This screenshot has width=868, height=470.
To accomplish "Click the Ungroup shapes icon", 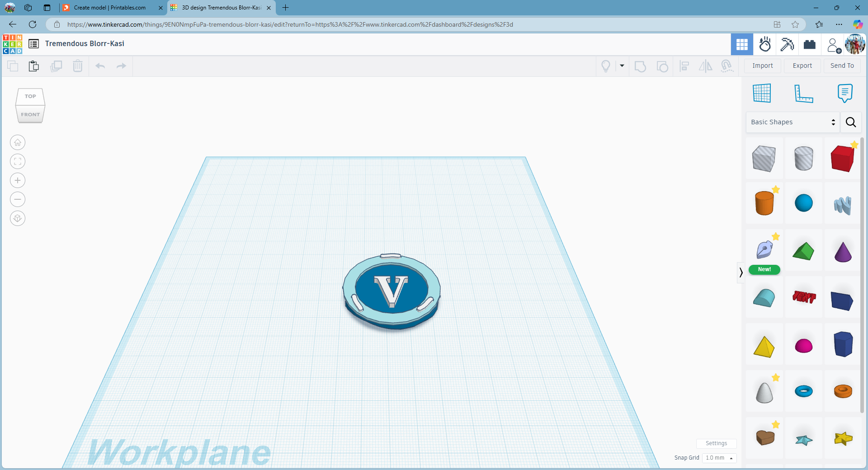I will pyautogui.click(x=662, y=66).
